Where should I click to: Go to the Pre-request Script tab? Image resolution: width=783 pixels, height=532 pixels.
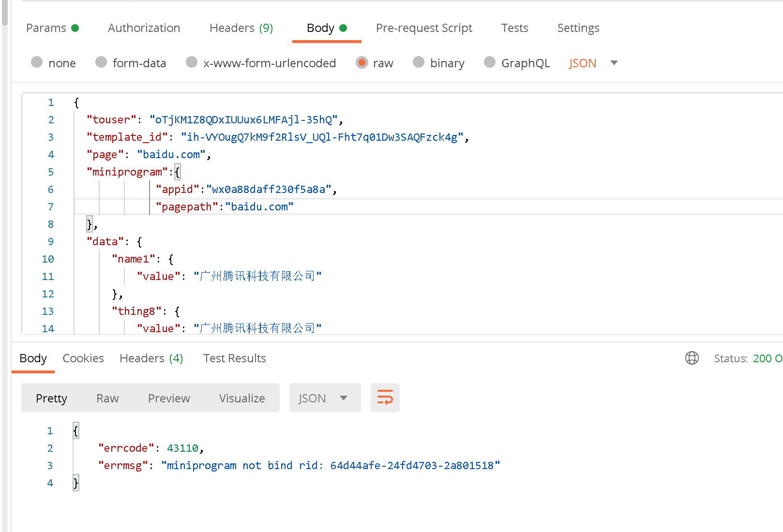[x=424, y=28]
